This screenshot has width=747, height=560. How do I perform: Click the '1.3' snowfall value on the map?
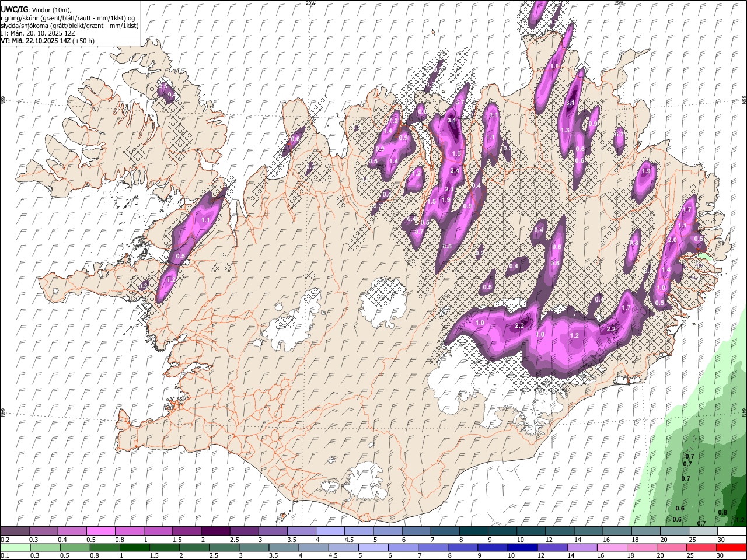click(x=565, y=131)
